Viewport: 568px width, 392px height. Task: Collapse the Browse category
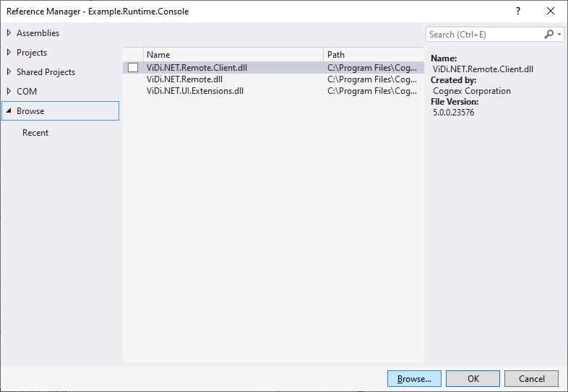coord(9,111)
